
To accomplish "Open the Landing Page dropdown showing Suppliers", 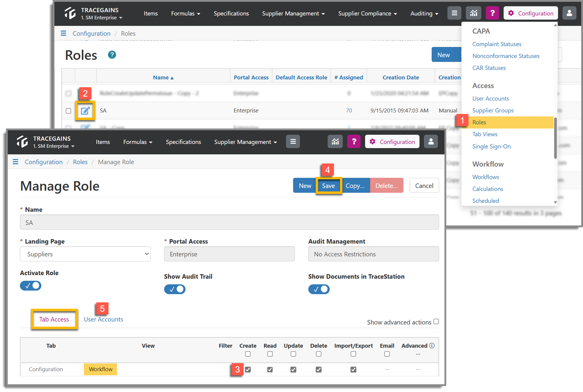I will click(85, 254).
